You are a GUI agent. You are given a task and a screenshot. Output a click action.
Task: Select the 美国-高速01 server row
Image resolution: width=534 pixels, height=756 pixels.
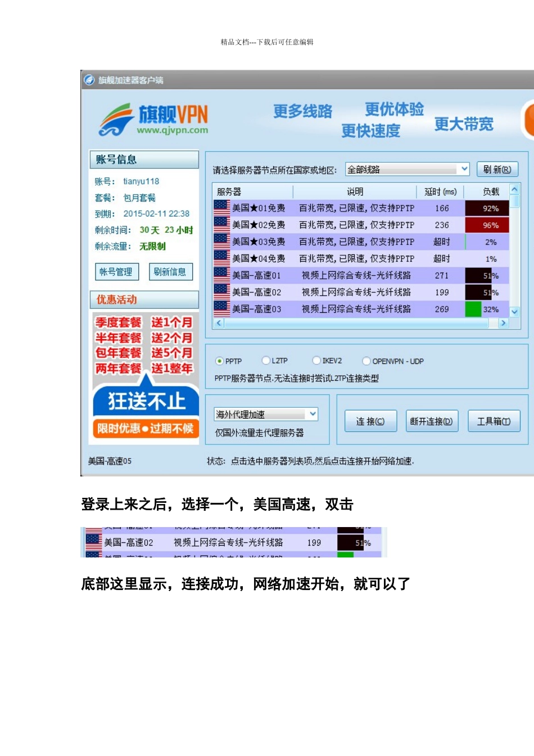click(x=361, y=276)
